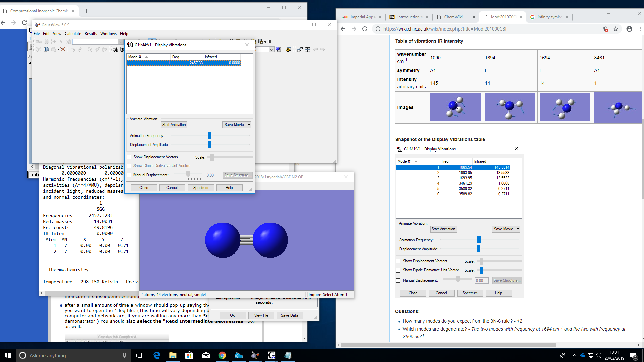This screenshot has width=644, height=362.
Task: Click the blue sphere monitor toolbar icon
Action: click(x=278, y=49)
